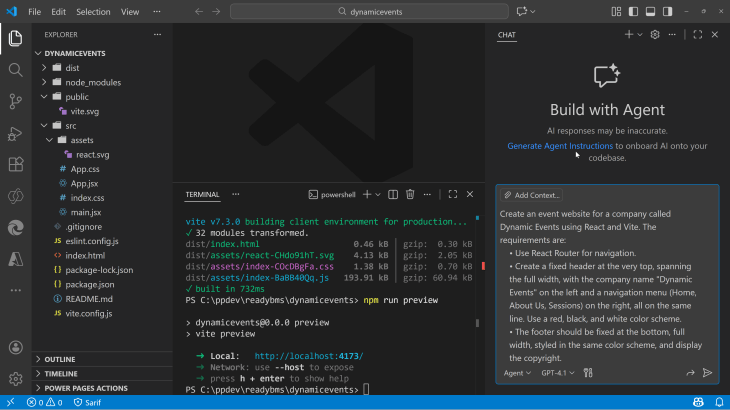
Task: Open the Azure view icon
Action: pyautogui.click(x=15, y=259)
